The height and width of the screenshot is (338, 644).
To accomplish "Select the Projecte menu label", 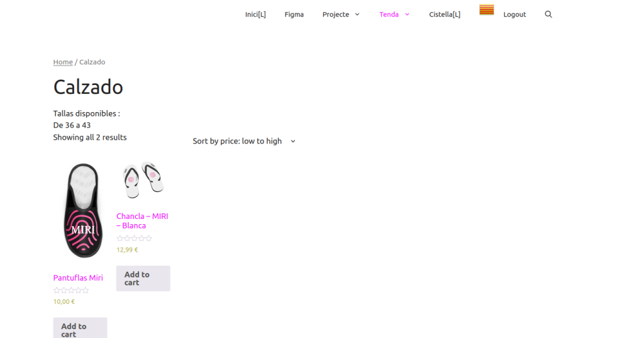I will [336, 14].
